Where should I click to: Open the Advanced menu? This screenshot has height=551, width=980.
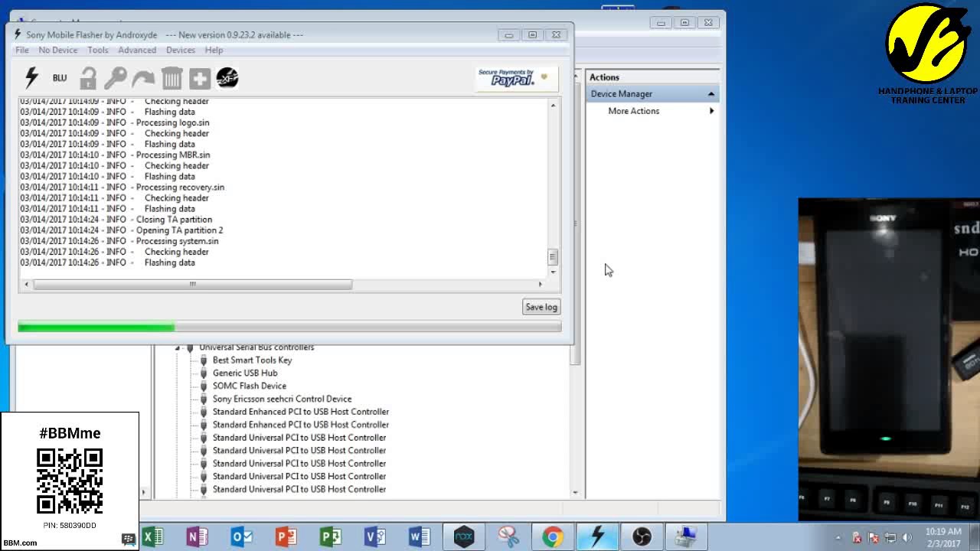(137, 50)
